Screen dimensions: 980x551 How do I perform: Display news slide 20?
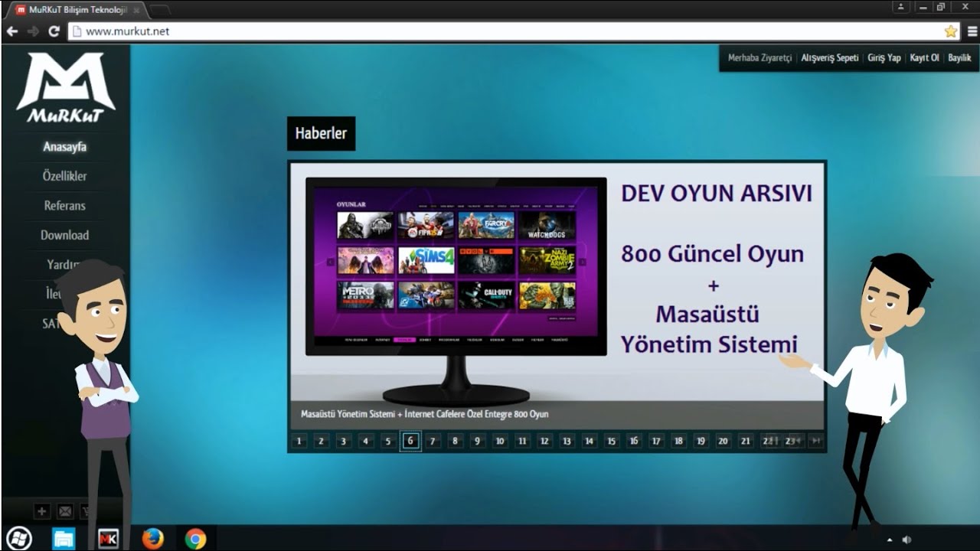(723, 441)
